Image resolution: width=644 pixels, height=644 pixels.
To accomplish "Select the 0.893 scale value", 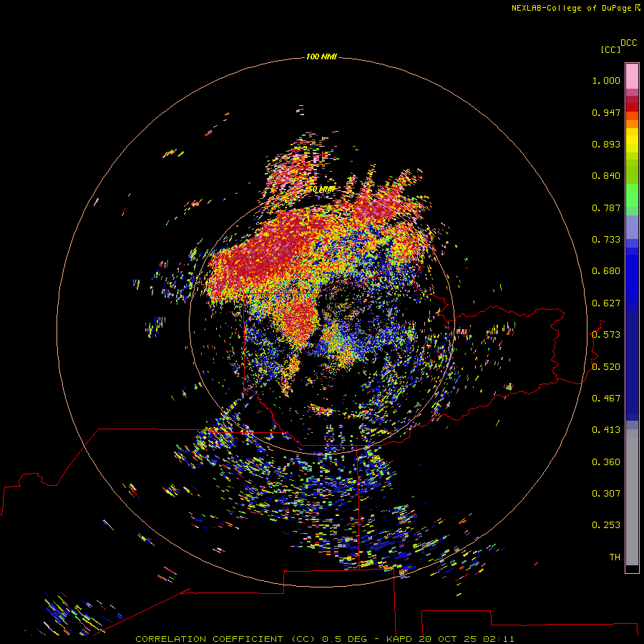I will point(606,144).
